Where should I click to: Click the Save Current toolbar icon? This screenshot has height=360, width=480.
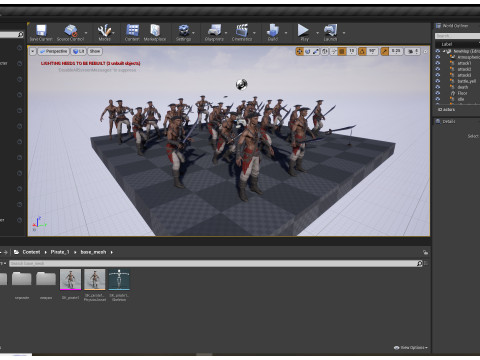click(41, 31)
